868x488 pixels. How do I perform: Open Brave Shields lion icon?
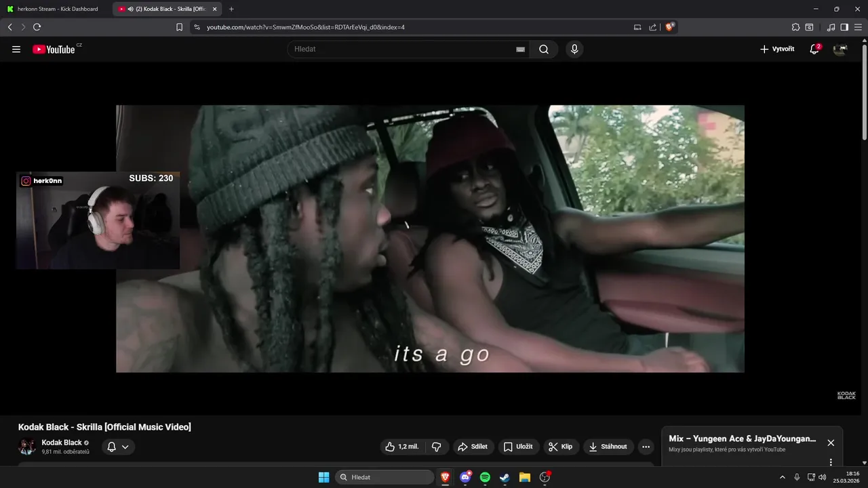click(670, 27)
